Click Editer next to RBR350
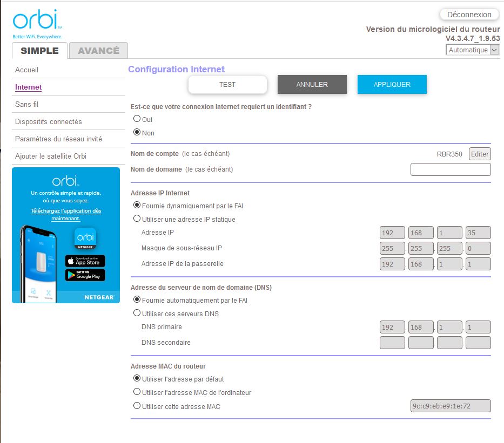The height and width of the screenshot is (443, 504). (x=479, y=154)
